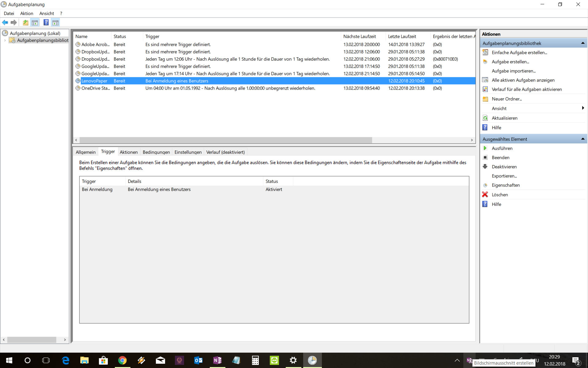Click the blue Help toolbar icon
This screenshot has height=368, width=588.
(46, 22)
